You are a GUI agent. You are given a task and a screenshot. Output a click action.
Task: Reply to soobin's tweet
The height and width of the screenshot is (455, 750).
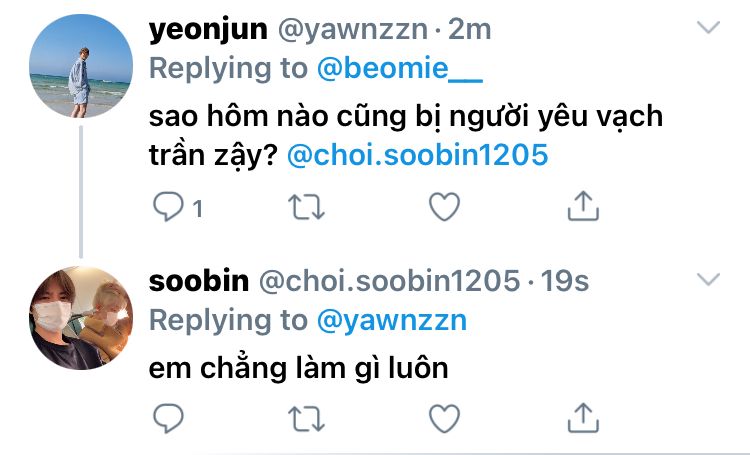coord(168,418)
